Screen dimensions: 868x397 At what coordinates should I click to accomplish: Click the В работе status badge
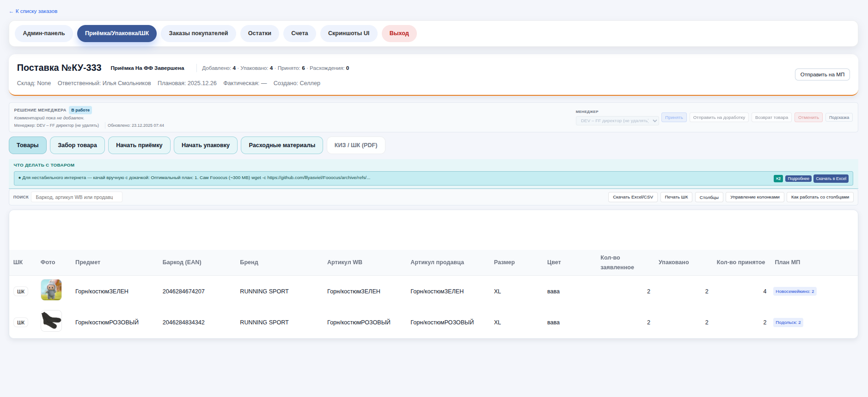pyautogui.click(x=80, y=110)
